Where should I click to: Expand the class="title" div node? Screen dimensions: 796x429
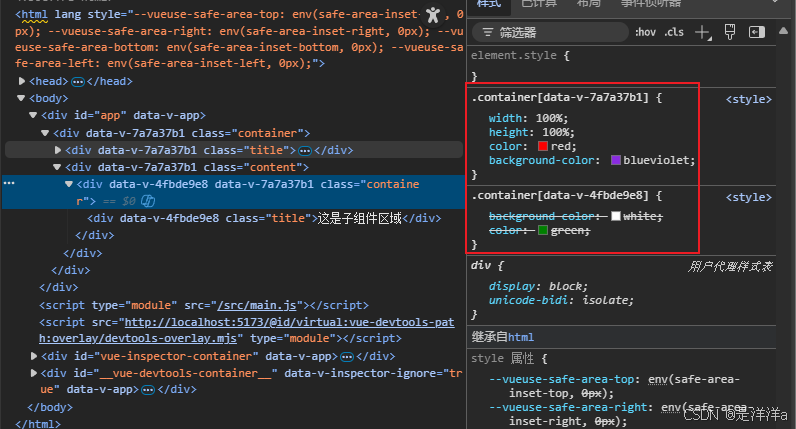point(58,150)
